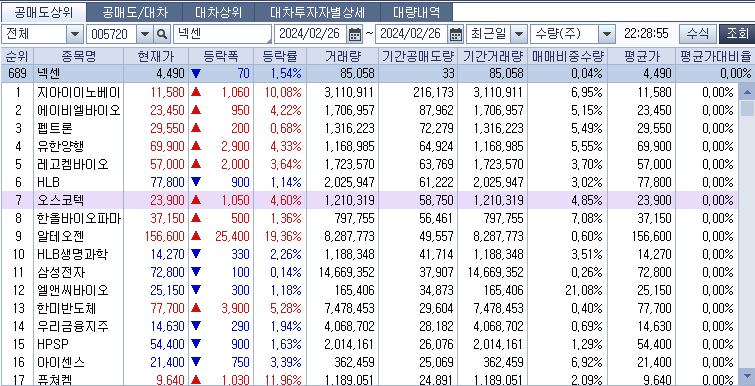Select the 지아이이노베이 row
The image size is (755, 386).
coord(370,92)
